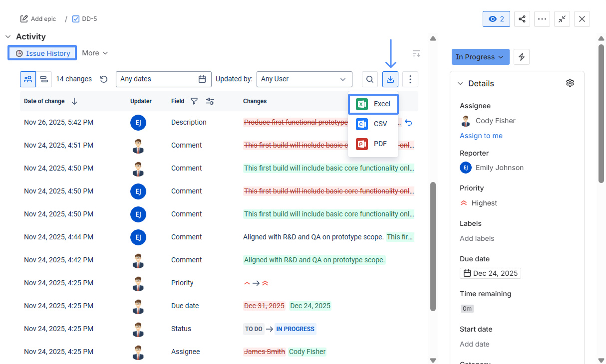This screenshot has height=364, width=606.
Task: Click the filter settings icon next to the funnel
Action: 210,101
